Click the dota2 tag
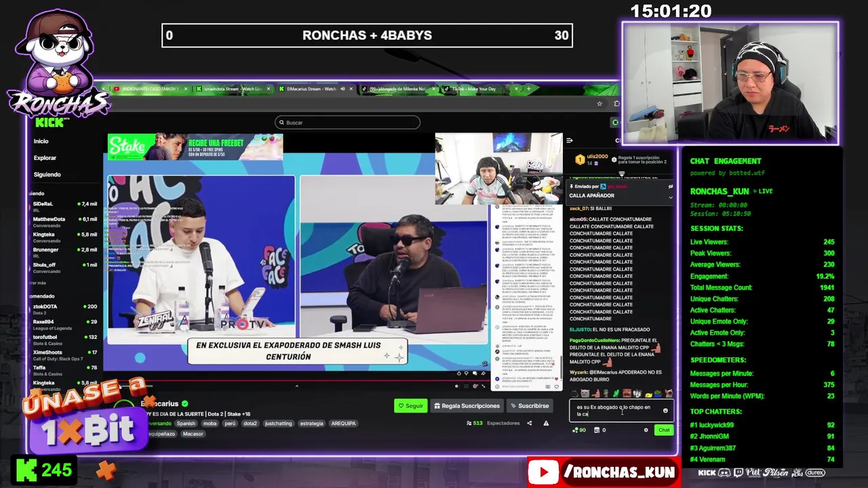 (x=250, y=424)
